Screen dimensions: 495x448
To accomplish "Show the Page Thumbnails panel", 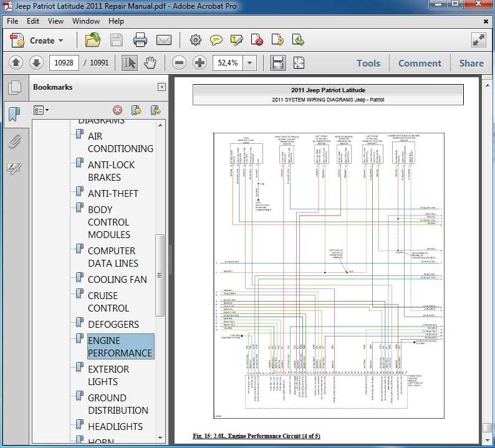I will (14, 87).
